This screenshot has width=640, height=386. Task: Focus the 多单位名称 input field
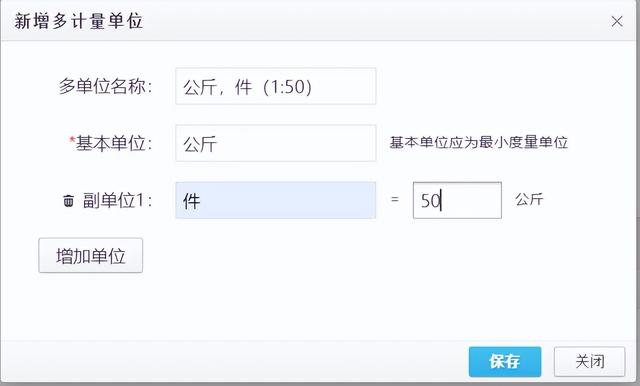click(276, 86)
